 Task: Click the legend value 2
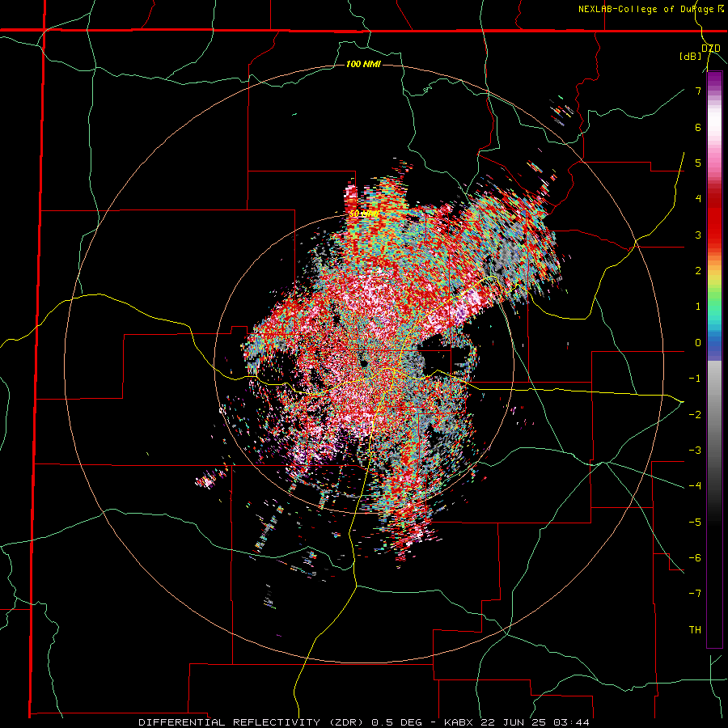click(x=698, y=271)
